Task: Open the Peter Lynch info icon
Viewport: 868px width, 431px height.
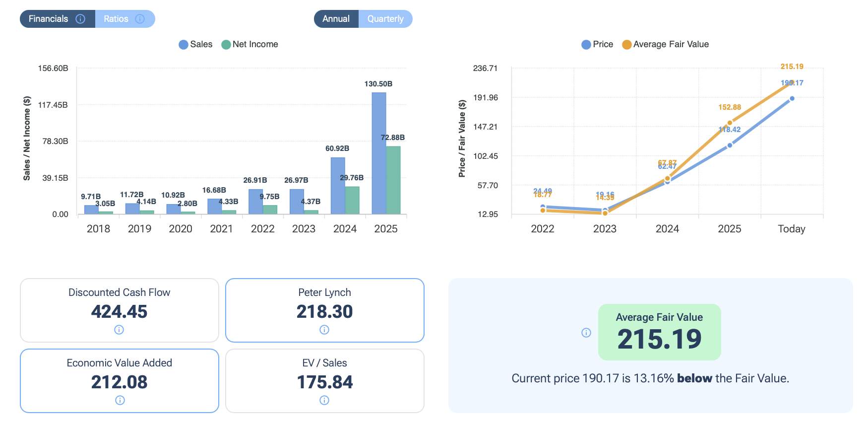Action: pos(324,330)
